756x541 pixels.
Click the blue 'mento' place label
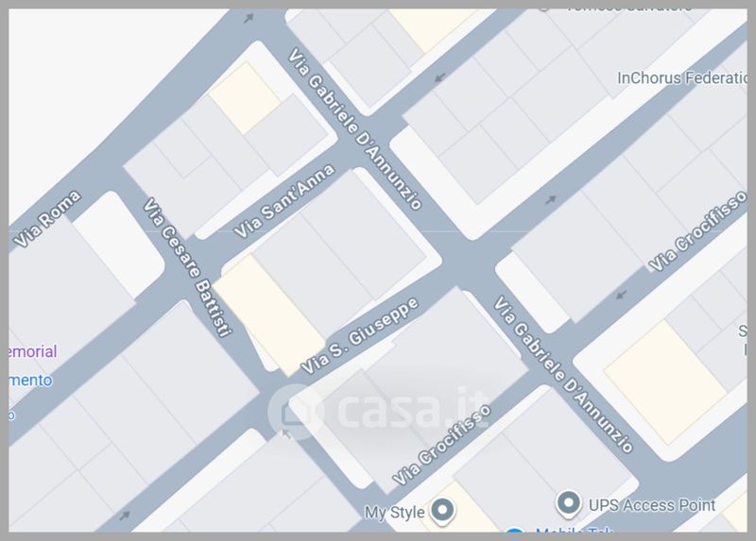tap(31, 380)
